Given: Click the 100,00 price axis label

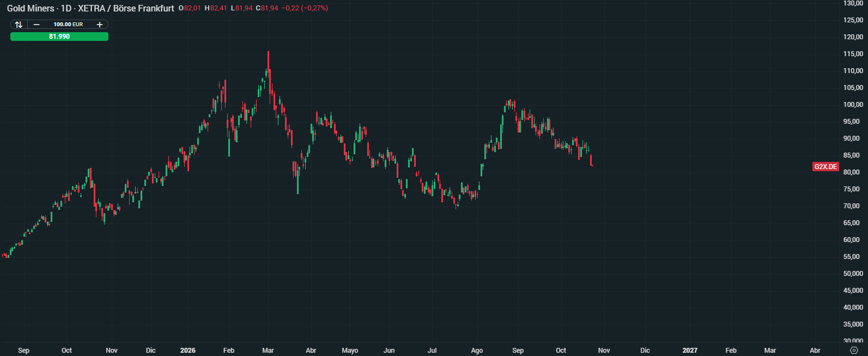Looking at the screenshot, I should coord(853,105).
